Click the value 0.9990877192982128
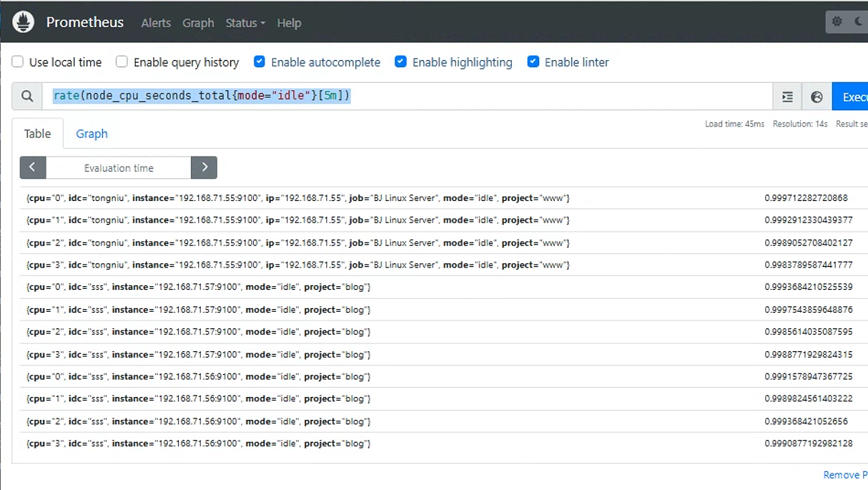 [x=809, y=444]
